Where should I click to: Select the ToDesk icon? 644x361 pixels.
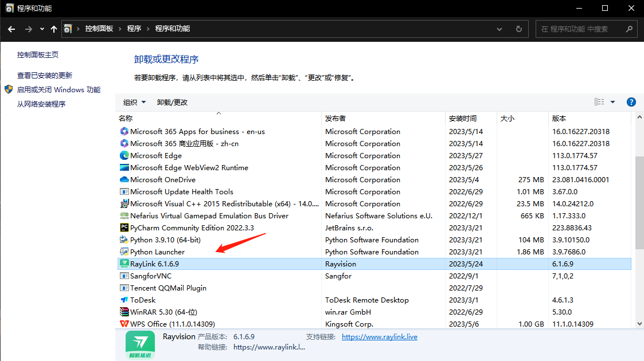click(x=124, y=300)
